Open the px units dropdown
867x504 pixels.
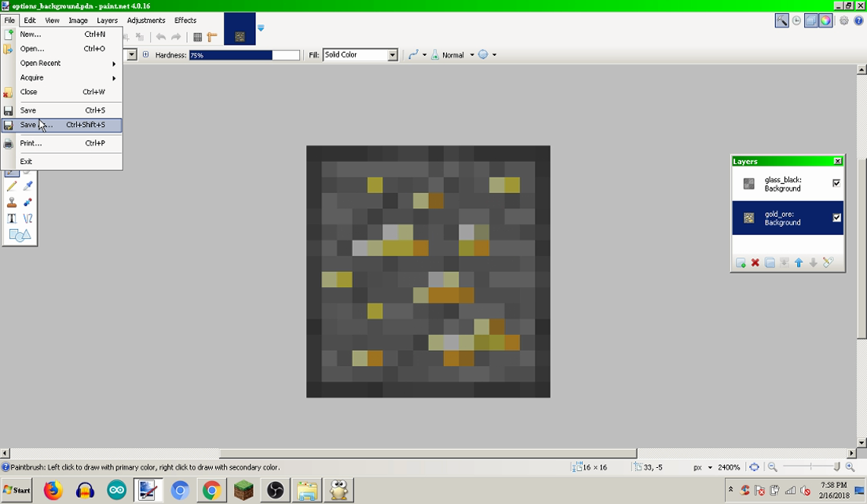710,468
